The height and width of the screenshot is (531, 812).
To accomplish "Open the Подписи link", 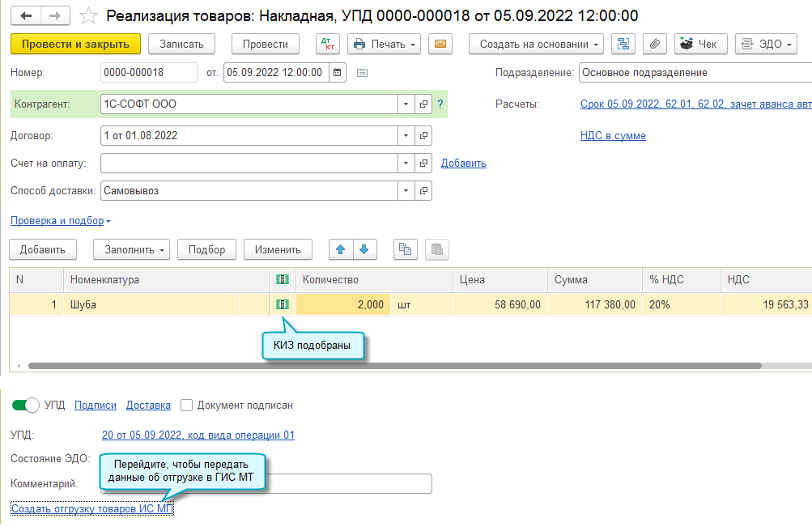I will (x=96, y=406).
